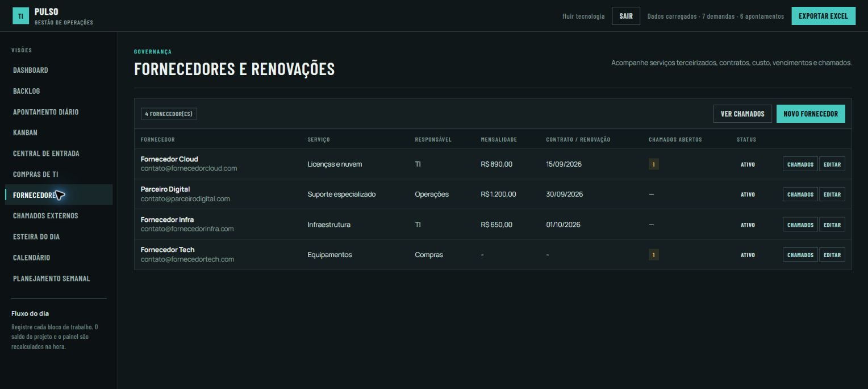The width and height of the screenshot is (868, 389).
Task: Add a Novo Fornecedor
Action: point(811,114)
